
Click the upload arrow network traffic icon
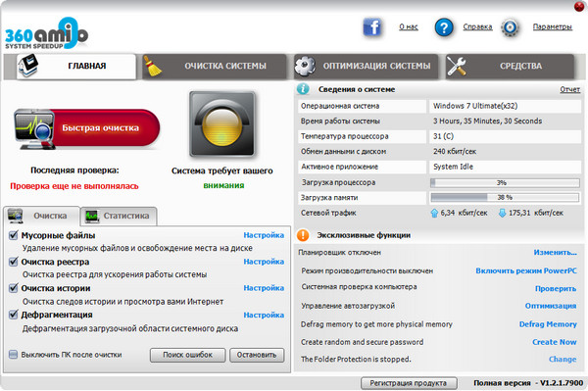[x=434, y=213]
